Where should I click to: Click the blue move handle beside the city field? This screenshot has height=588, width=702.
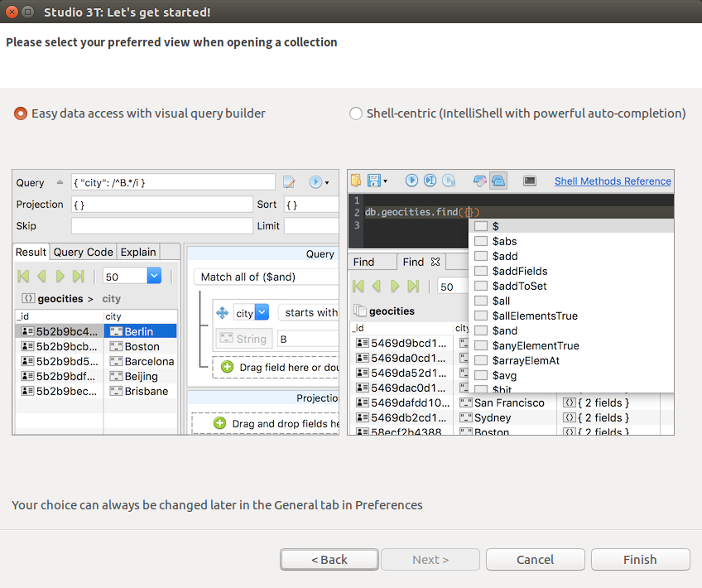(x=222, y=312)
